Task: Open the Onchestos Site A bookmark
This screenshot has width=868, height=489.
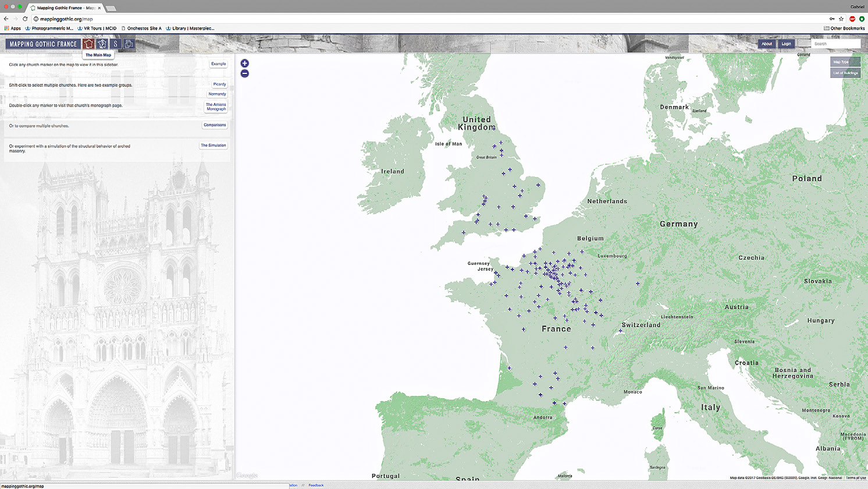Action: click(141, 28)
